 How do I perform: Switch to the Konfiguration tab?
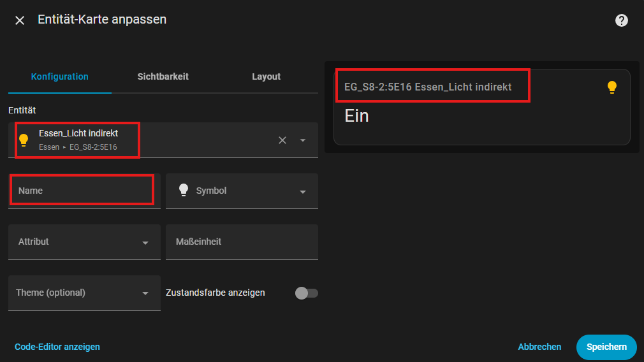60,76
